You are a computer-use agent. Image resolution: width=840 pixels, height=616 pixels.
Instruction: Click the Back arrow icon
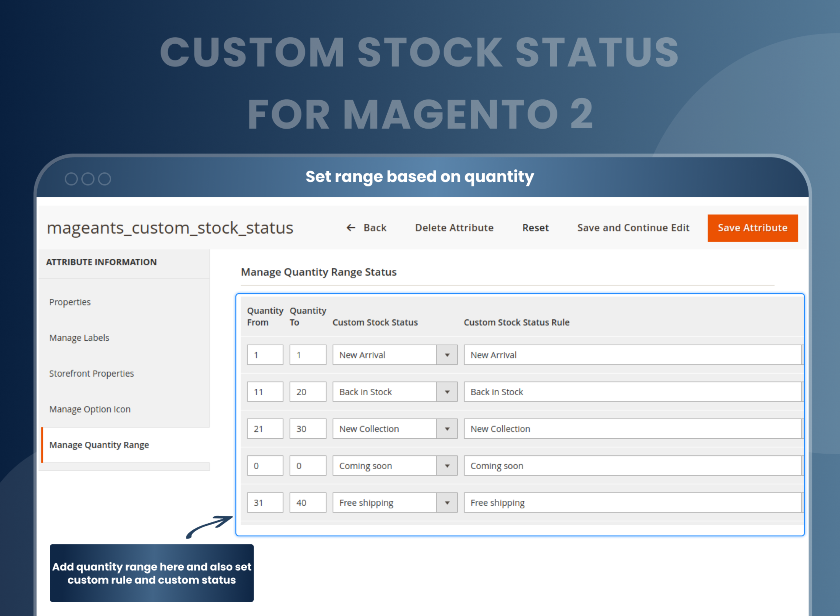350,228
